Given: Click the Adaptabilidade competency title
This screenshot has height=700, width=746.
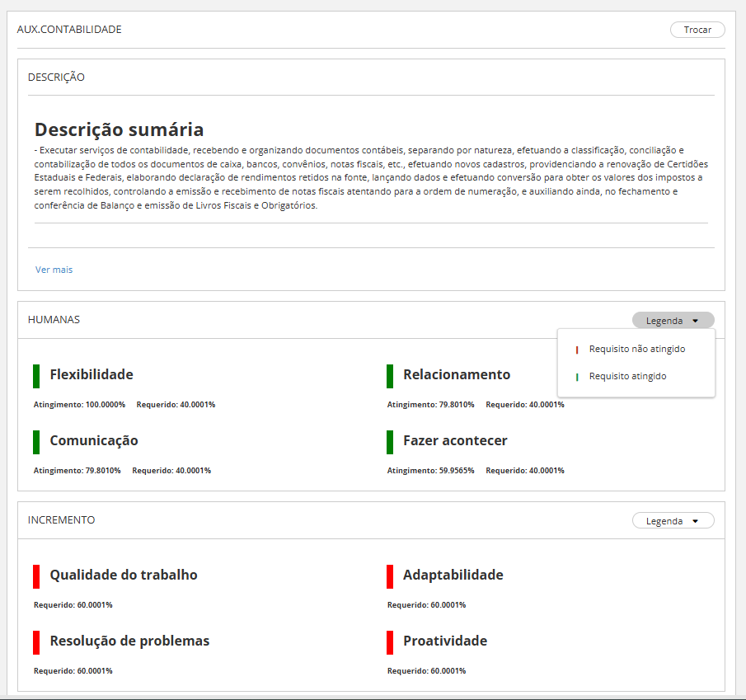Looking at the screenshot, I should pos(453,575).
